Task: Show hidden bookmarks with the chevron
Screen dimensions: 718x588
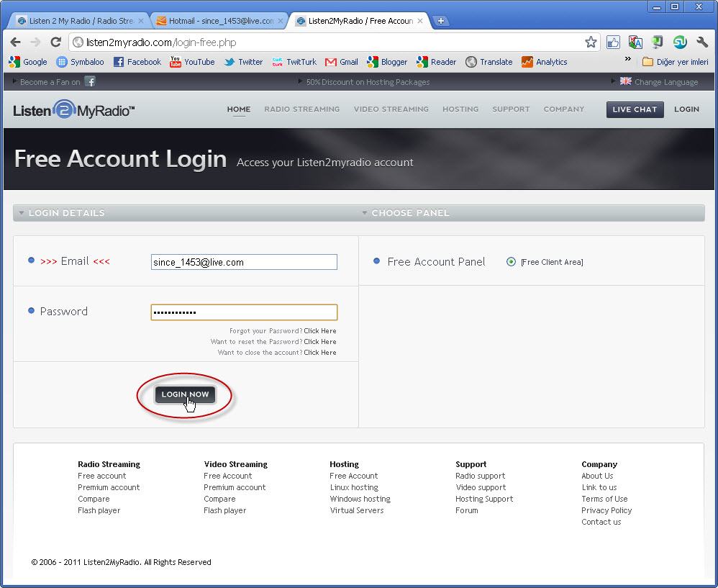Action: tap(628, 59)
